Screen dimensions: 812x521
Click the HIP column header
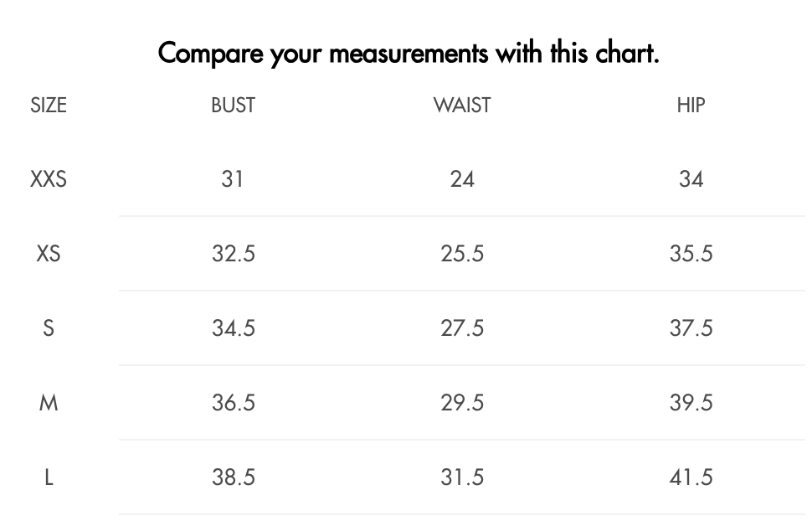click(x=691, y=106)
